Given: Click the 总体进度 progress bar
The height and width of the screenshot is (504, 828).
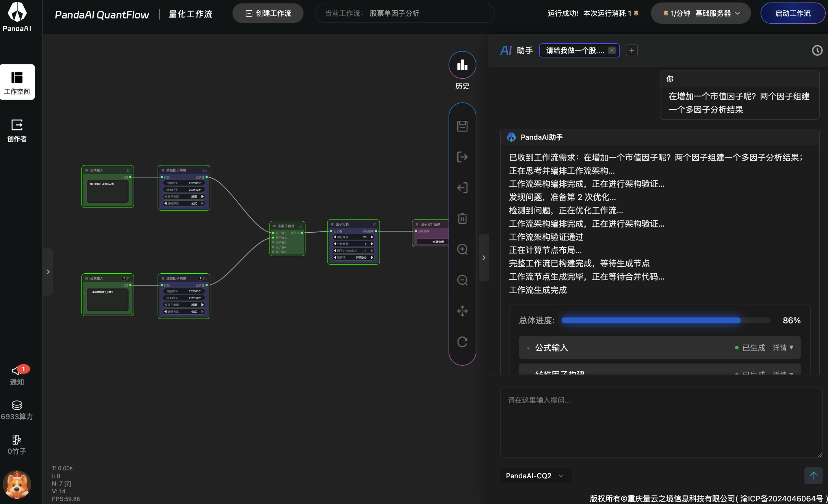Looking at the screenshot, I should 666,320.
